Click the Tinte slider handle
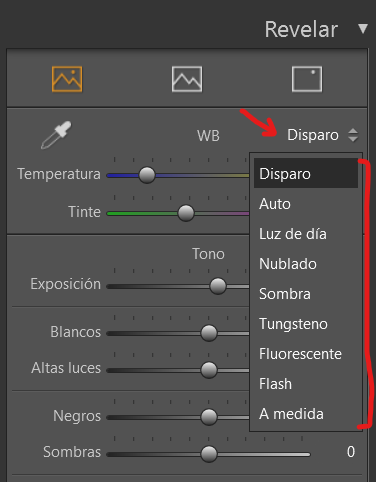The height and width of the screenshot is (482, 376). click(x=186, y=213)
